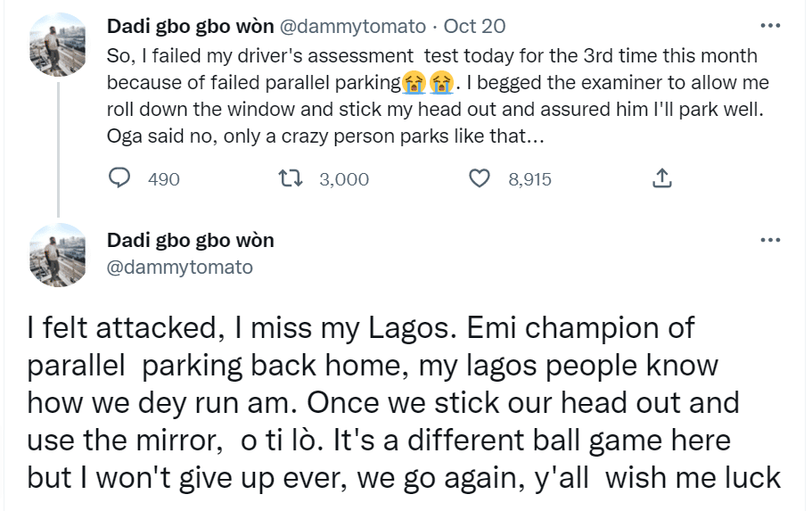This screenshot has height=511, width=812.
Task: Click the reply speech bubble icon
Action: [120, 179]
